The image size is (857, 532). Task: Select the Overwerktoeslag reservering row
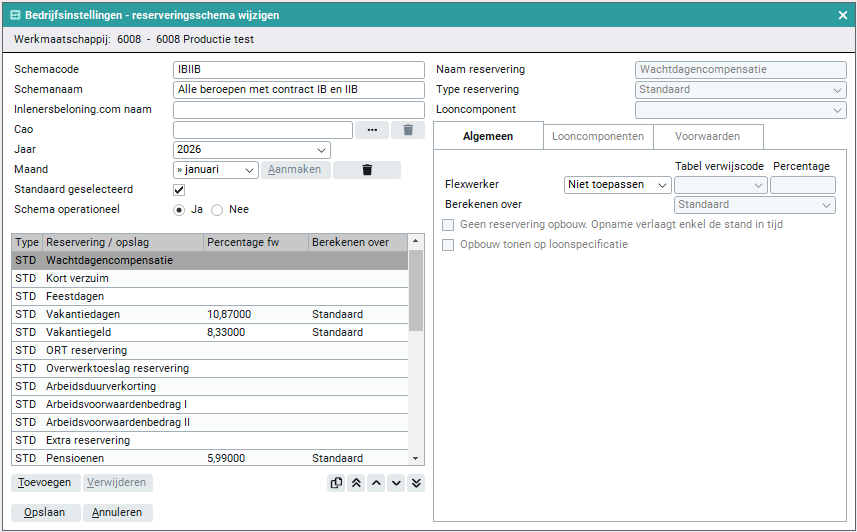[x=210, y=369]
